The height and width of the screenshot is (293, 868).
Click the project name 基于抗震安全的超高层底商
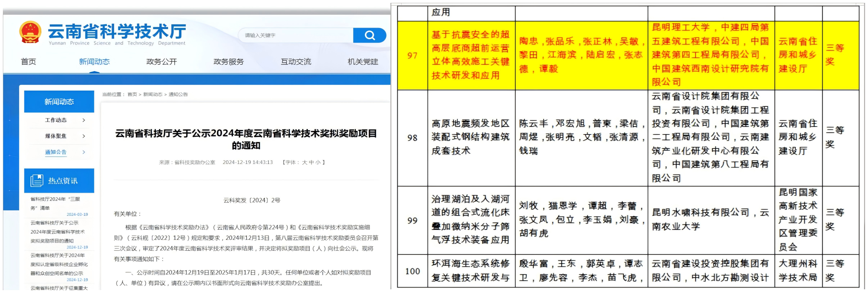(471, 55)
